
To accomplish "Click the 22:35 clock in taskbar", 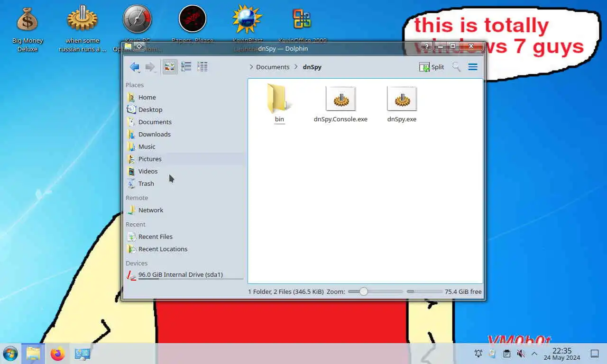I will click(562, 354).
